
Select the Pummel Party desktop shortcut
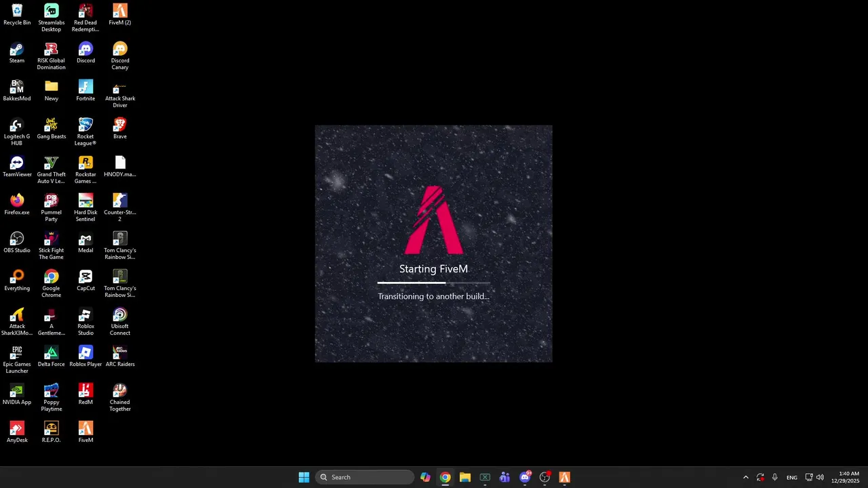tap(51, 207)
